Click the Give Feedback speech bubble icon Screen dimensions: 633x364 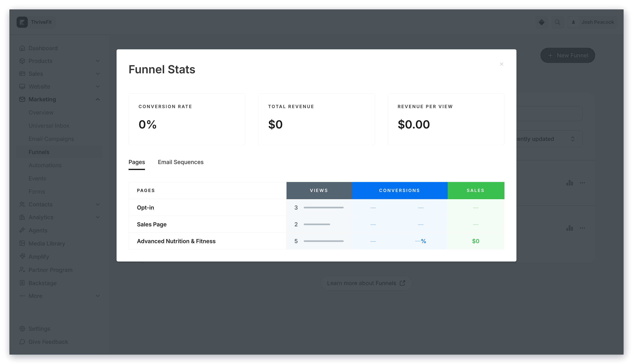pos(22,341)
